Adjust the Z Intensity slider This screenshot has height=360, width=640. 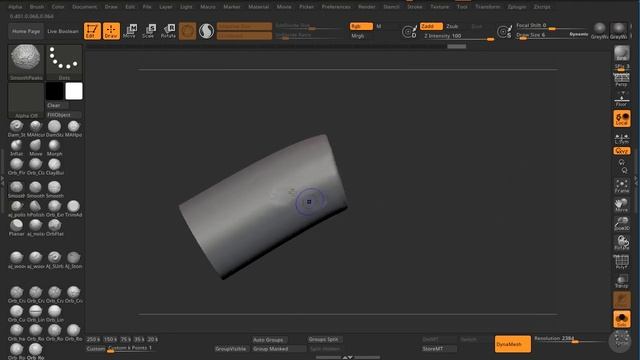pyautogui.click(x=458, y=36)
